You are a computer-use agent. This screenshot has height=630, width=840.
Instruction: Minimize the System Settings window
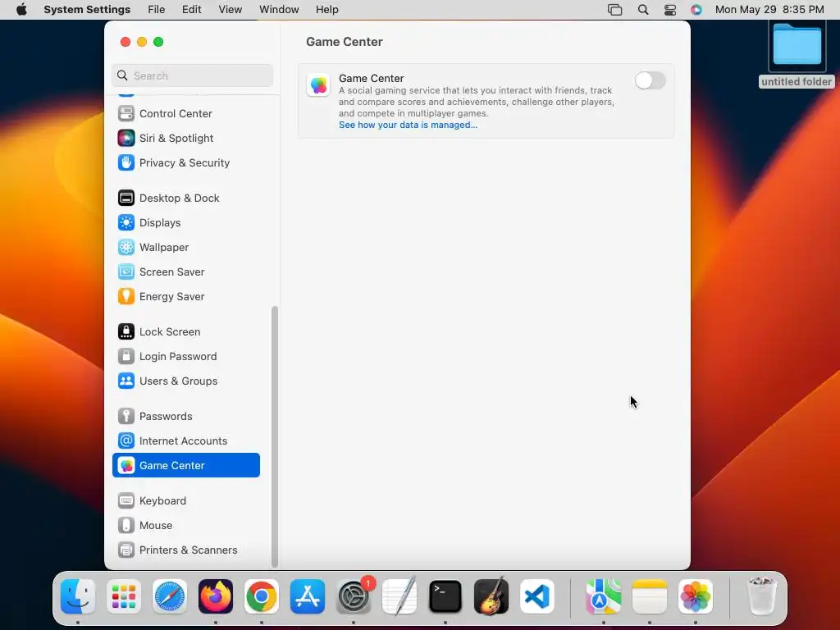(x=142, y=42)
